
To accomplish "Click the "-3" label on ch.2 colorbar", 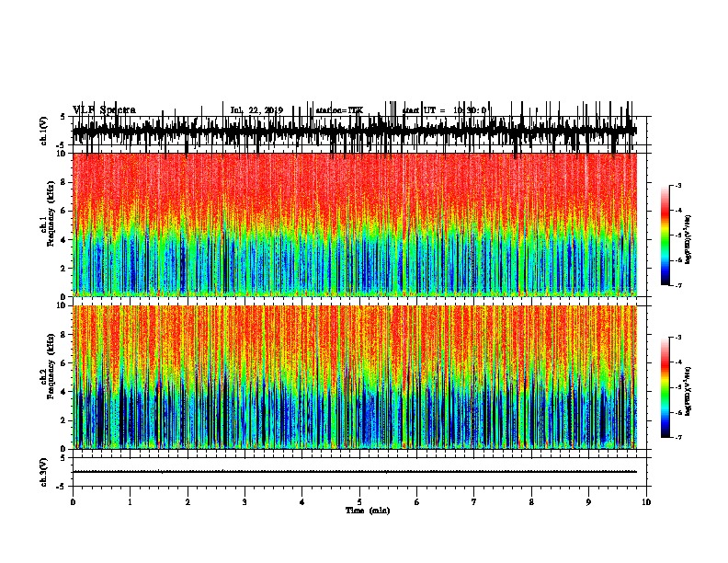I will click(677, 338).
